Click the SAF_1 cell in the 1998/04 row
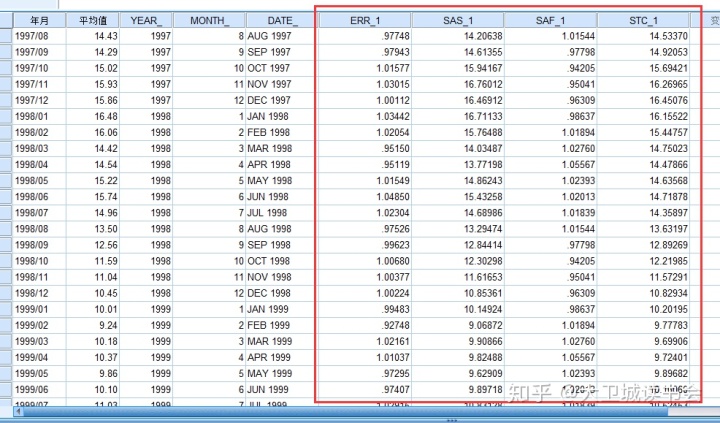The height and width of the screenshot is (423, 720). tap(551, 165)
